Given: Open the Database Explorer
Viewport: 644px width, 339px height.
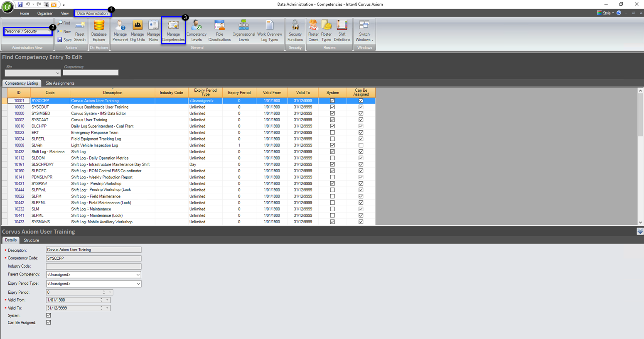Looking at the screenshot, I should [99, 31].
